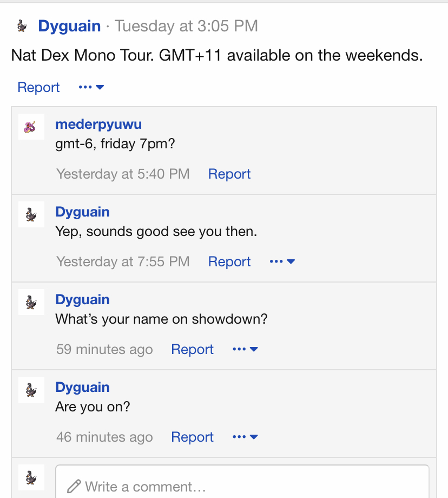The image size is (448, 498).
Task: Report mederpyuwu's "gmt-6, friday 7pm?" comment
Action: coord(229,174)
